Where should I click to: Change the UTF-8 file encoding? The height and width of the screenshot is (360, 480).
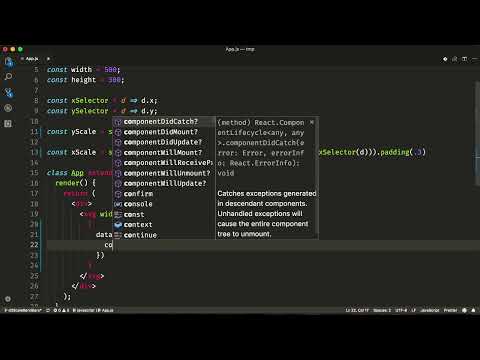click(x=401, y=310)
